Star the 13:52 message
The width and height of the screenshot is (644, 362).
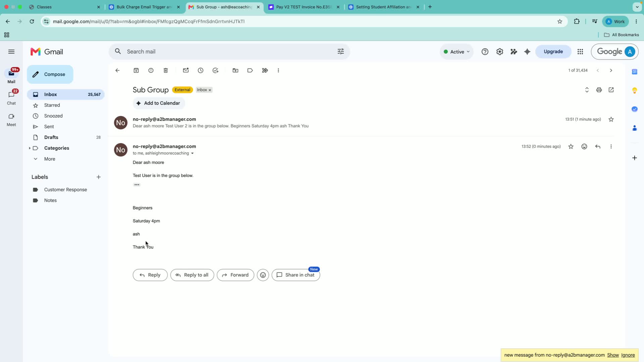tap(571, 146)
